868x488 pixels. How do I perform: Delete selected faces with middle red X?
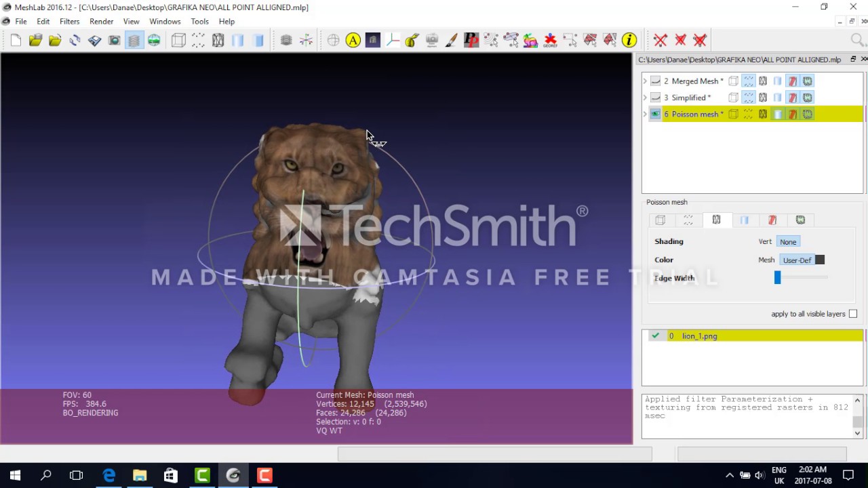click(680, 41)
